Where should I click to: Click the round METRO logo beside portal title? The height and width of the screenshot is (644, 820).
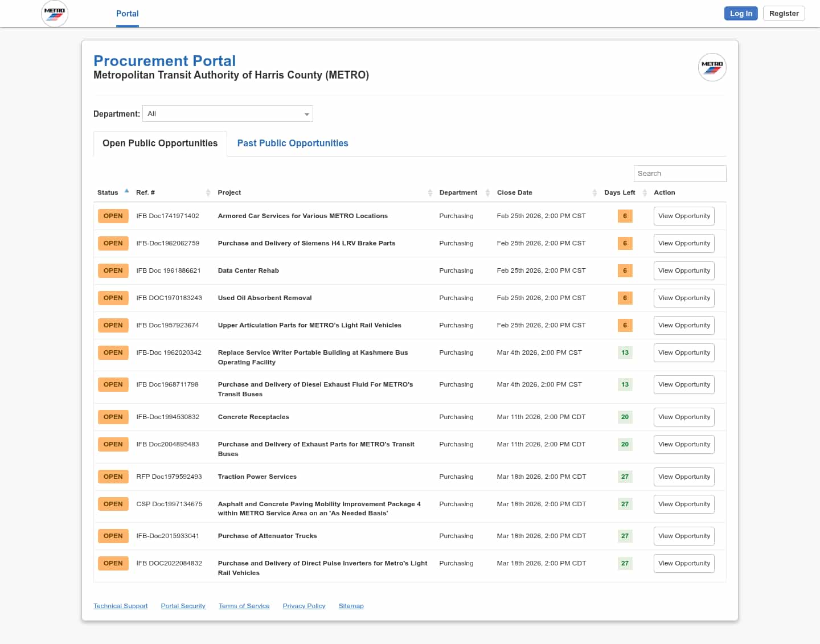[x=712, y=67]
